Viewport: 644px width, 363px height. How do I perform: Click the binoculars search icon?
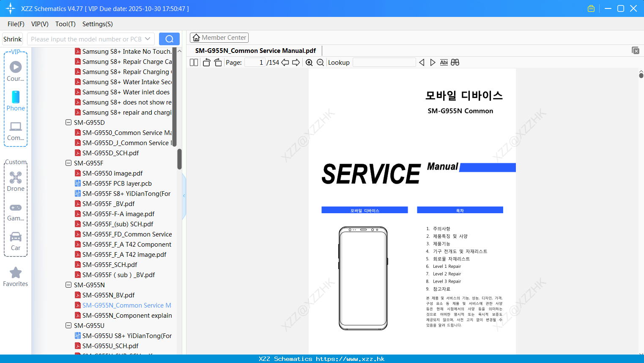455,62
